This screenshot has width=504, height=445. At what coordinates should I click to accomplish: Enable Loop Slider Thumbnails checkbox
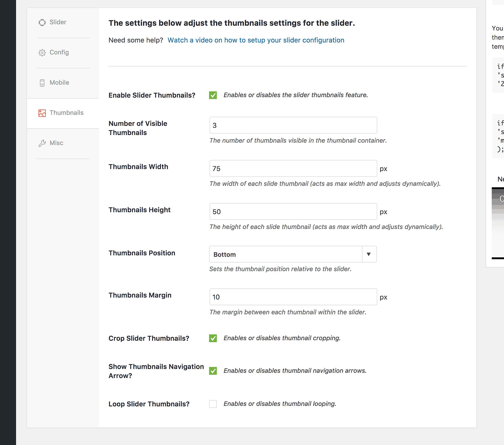click(213, 404)
